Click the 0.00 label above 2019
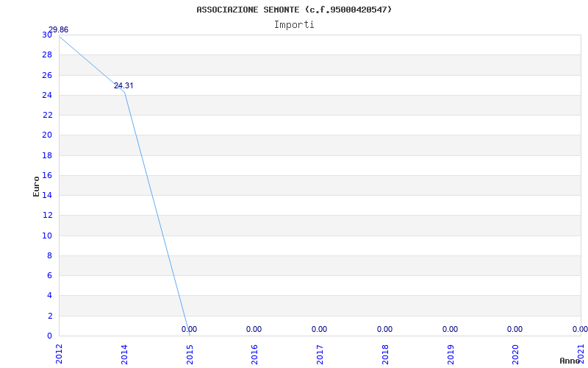 point(450,329)
